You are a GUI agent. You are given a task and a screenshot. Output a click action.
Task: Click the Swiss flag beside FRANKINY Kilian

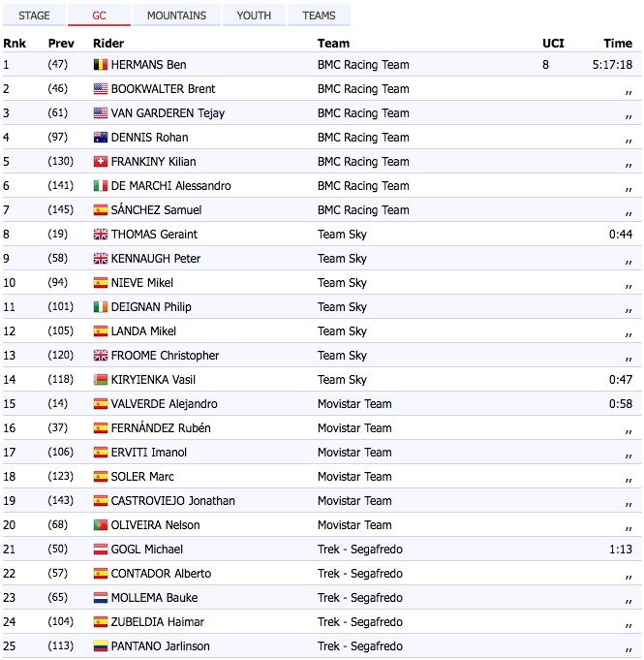[100, 162]
